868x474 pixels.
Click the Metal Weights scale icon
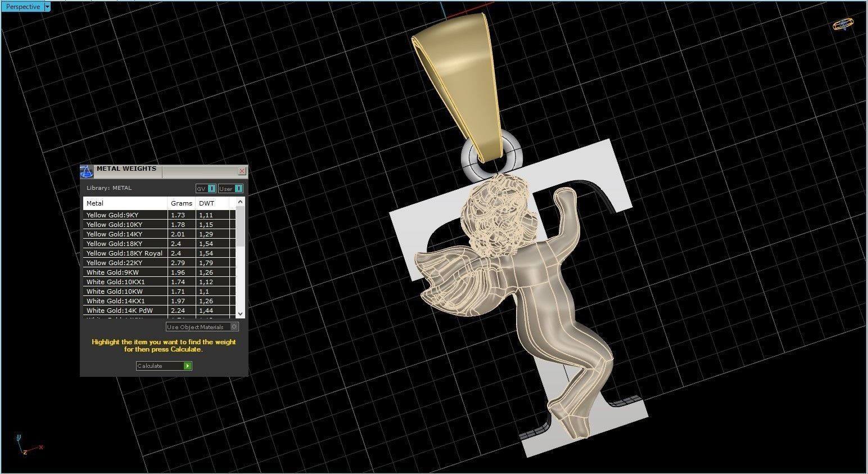pos(87,171)
